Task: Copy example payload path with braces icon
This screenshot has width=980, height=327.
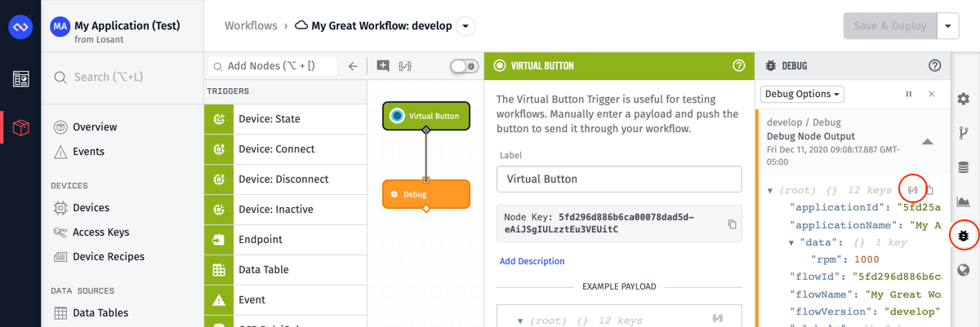Action: point(718,319)
